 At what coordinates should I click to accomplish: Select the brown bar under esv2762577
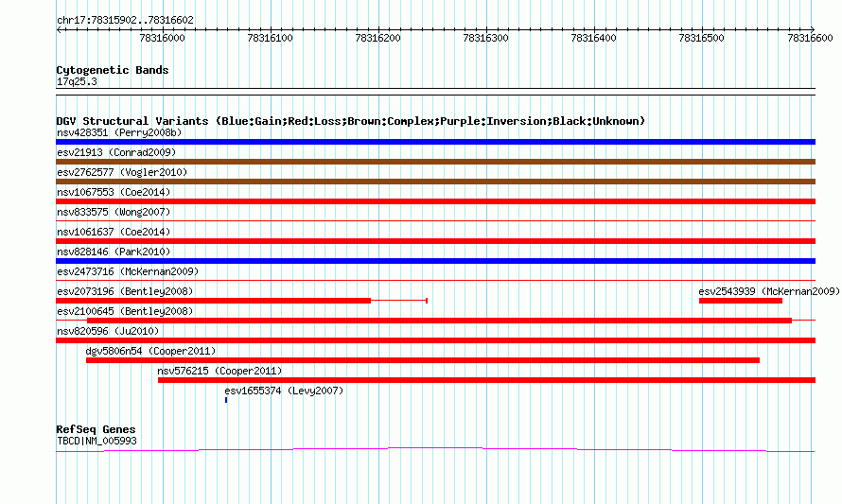tap(435, 182)
